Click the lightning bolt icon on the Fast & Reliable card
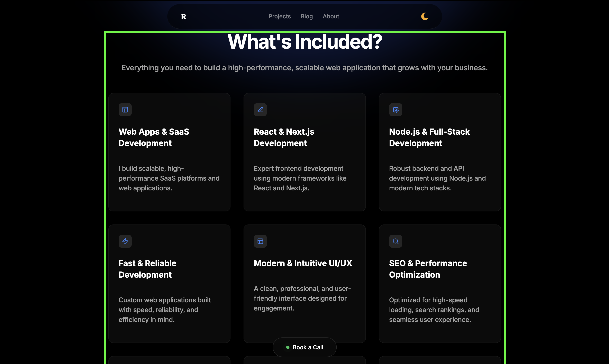The image size is (609, 364). (x=125, y=241)
